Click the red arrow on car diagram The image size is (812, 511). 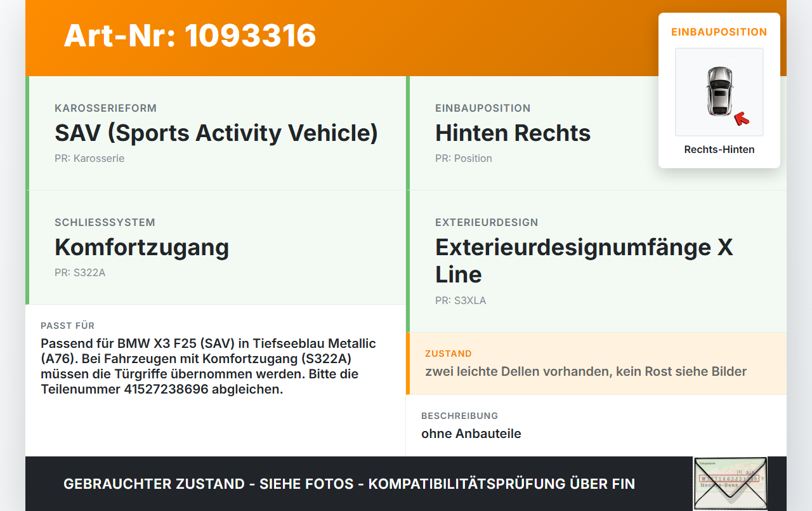(x=742, y=119)
